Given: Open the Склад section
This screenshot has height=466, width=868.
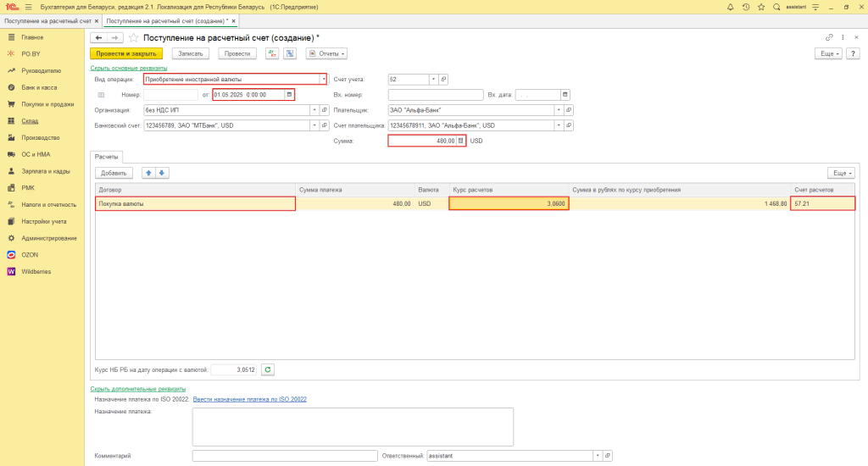Looking at the screenshot, I should click(30, 120).
